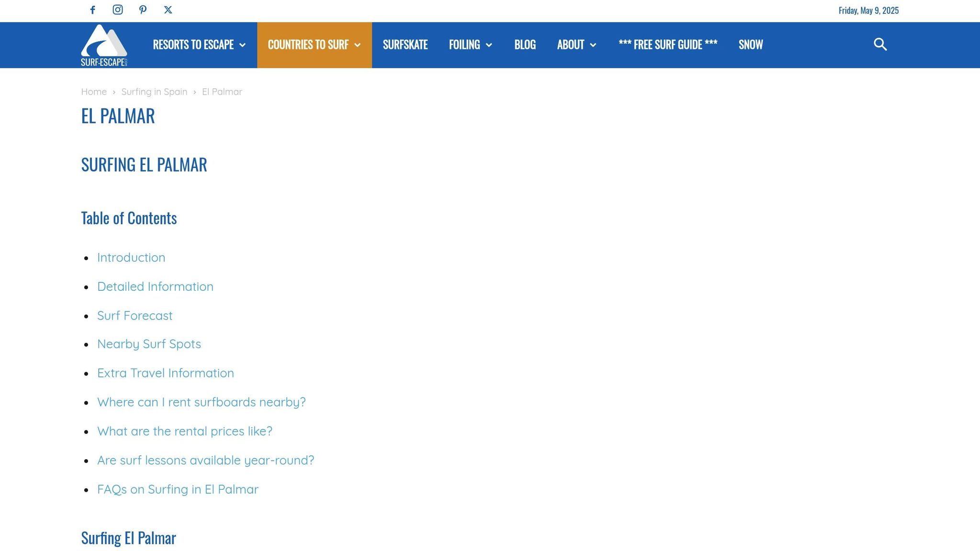This screenshot has width=980, height=551.
Task: Open the search magnifier icon
Action: coord(880,44)
